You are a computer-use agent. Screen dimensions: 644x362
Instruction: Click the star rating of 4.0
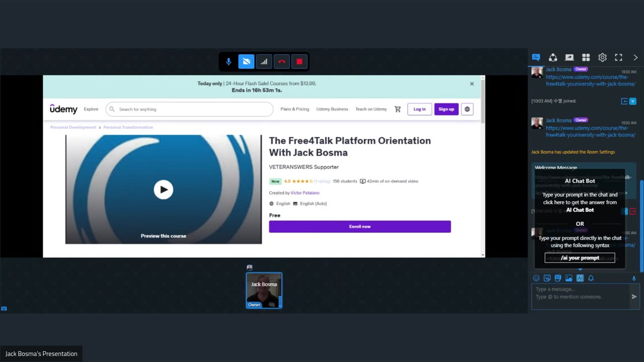point(298,181)
